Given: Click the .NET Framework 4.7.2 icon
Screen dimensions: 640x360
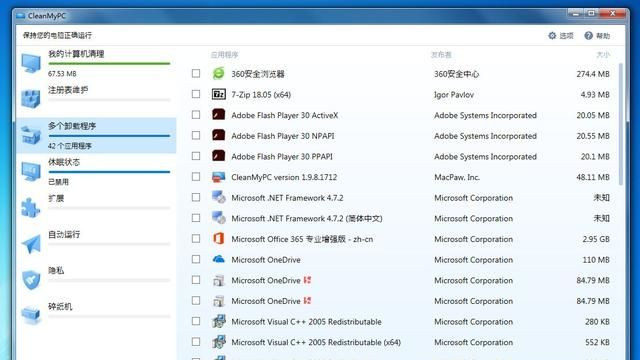Looking at the screenshot, I should [x=218, y=197].
